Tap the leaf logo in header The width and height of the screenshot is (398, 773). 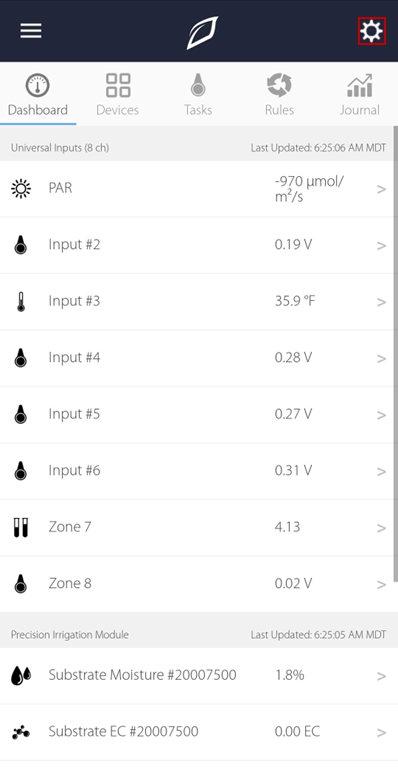coord(202,33)
